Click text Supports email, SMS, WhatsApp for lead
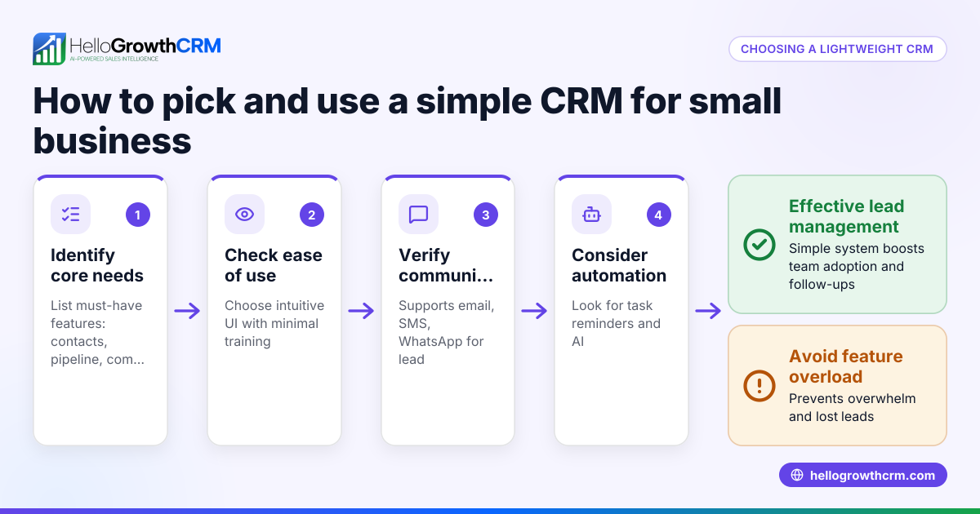This screenshot has height=514, width=980. pos(447,332)
